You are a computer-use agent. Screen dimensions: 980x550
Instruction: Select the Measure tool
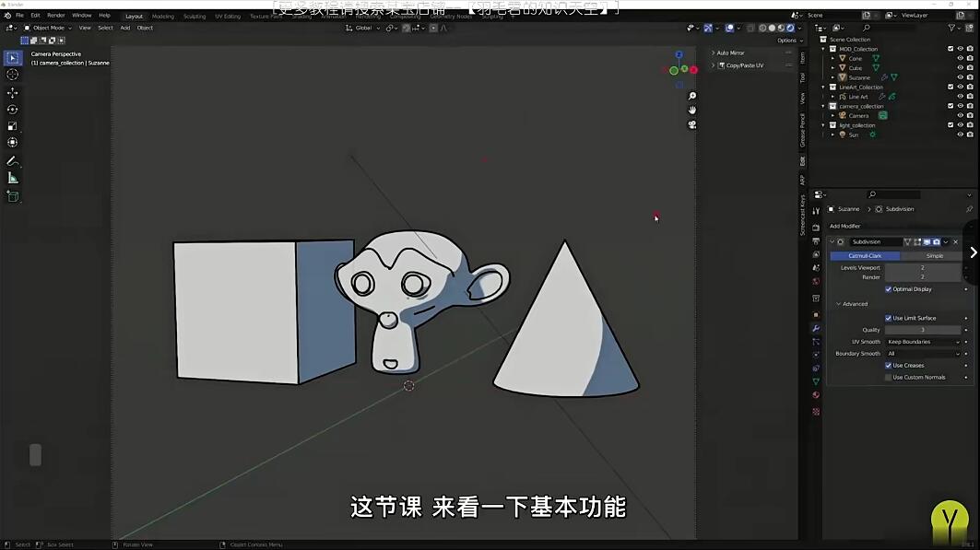pos(13,178)
